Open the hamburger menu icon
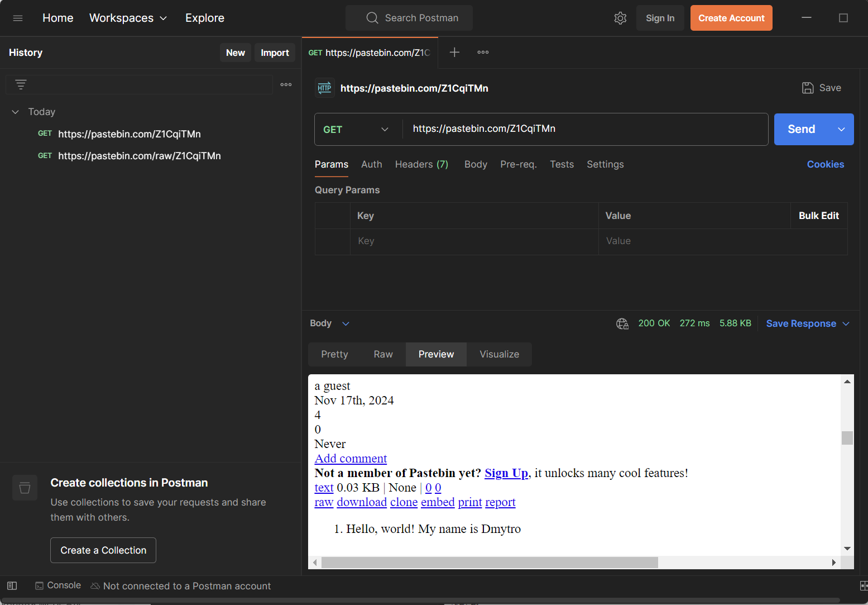Screen dimensions: 868x605 click(x=18, y=18)
